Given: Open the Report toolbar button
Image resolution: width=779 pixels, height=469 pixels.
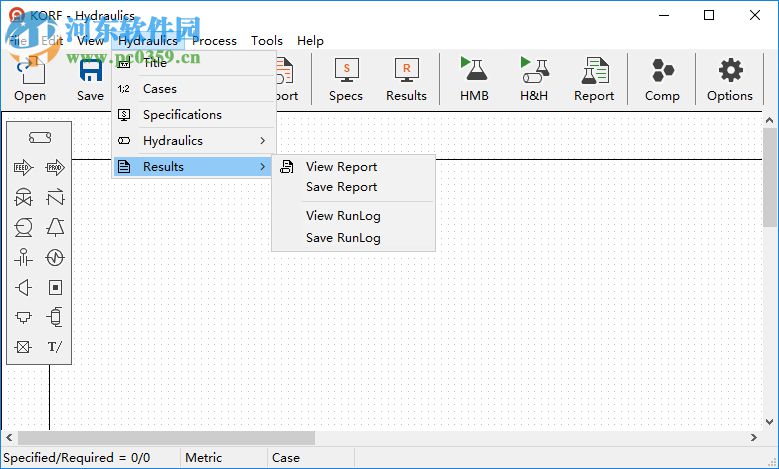Looking at the screenshot, I should coord(594,79).
